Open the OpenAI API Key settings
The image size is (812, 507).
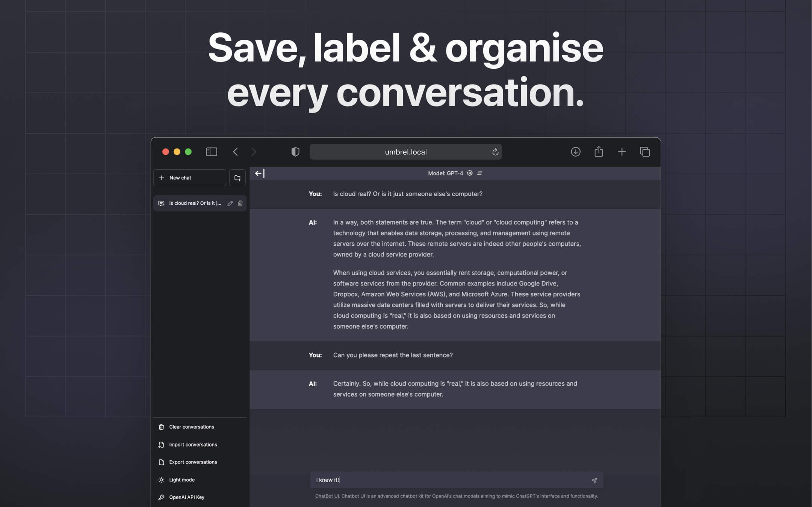[186, 497]
